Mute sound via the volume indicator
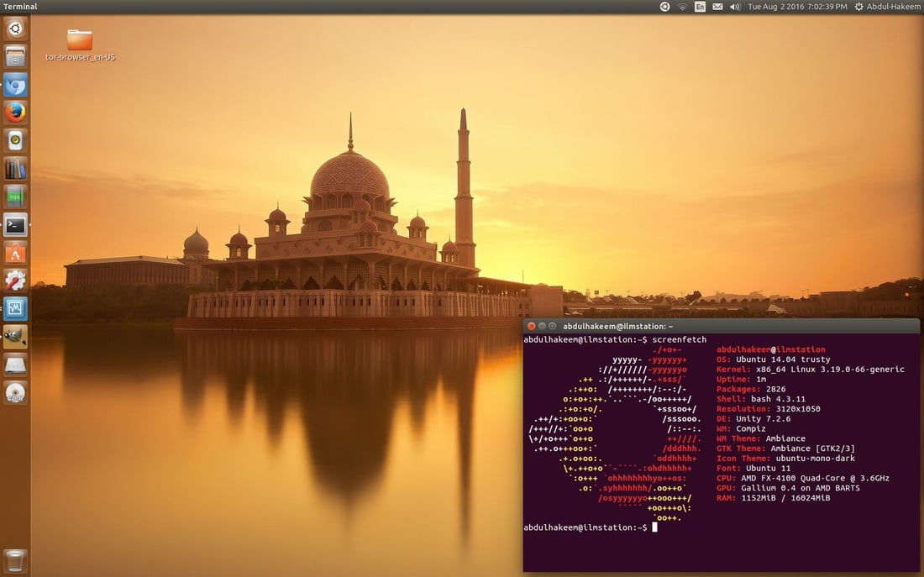Screen dimensions: 924x577 click(733, 7)
